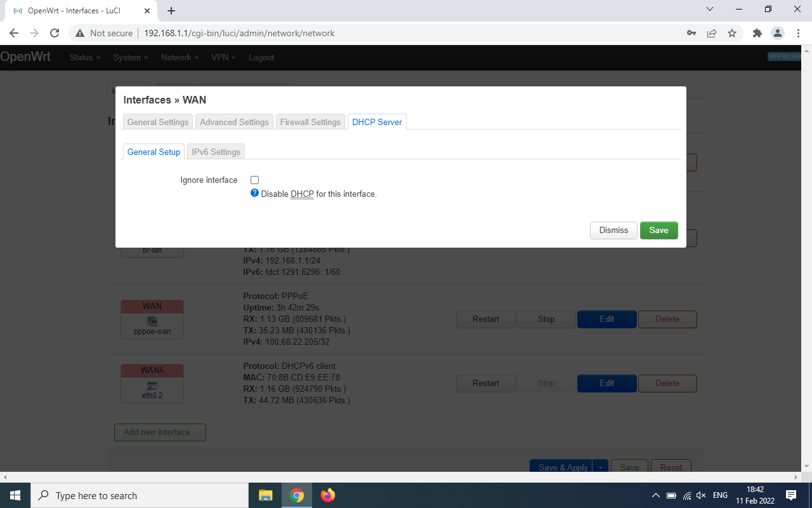Click the Not secure warning icon
Viewport: 812px width, 508px height.
(80, 33)
